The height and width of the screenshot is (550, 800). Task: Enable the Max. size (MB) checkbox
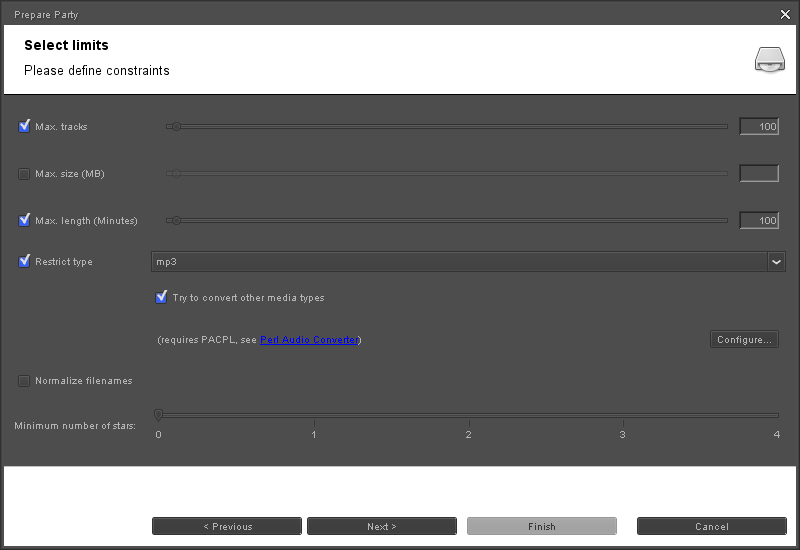(24, 174)
